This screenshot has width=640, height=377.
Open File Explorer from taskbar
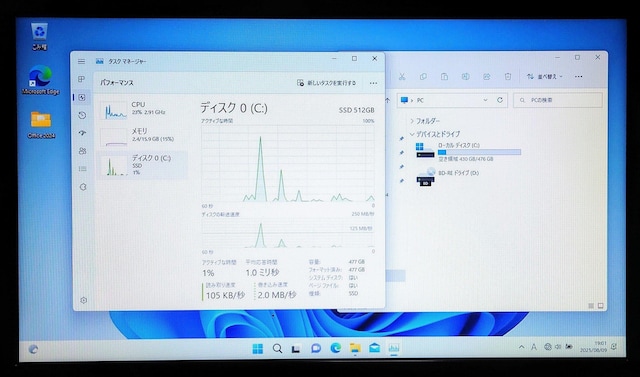pos(355,348)
